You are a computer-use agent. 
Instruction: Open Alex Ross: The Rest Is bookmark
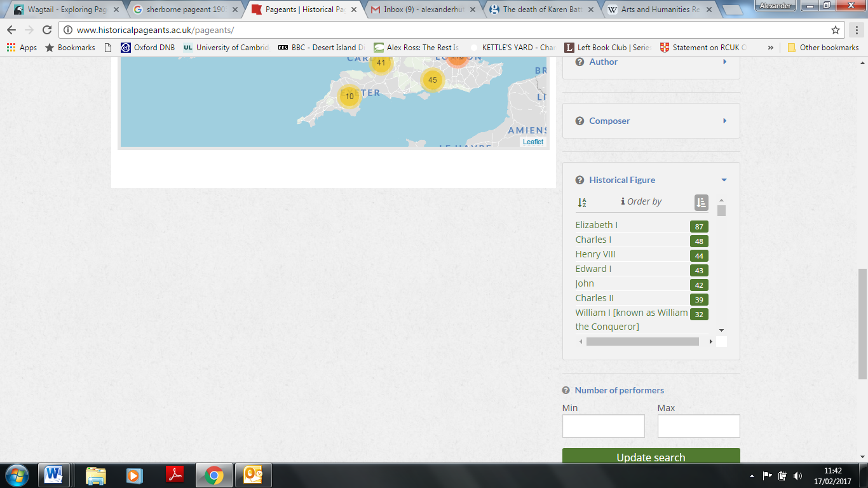[416, 48]
